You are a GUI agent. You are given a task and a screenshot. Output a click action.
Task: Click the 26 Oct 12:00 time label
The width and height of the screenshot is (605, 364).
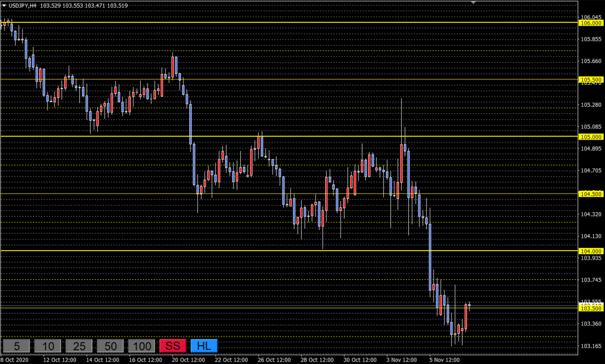[274, 360]
